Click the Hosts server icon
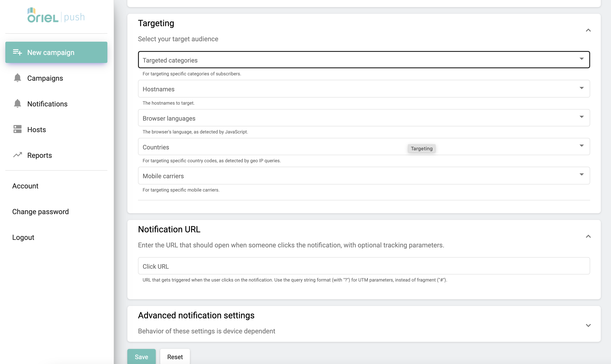 (18, 129)
